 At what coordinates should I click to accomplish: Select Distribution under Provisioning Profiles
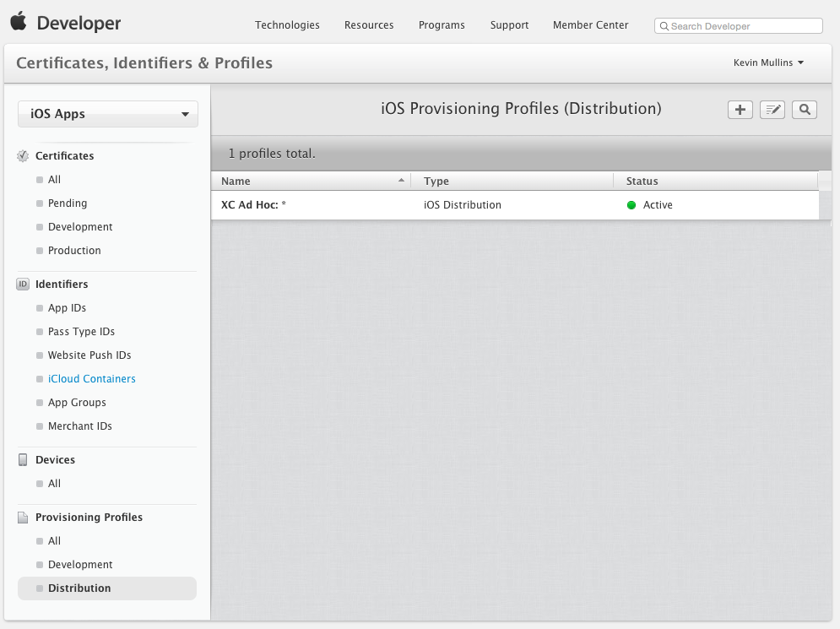(79, 588)
